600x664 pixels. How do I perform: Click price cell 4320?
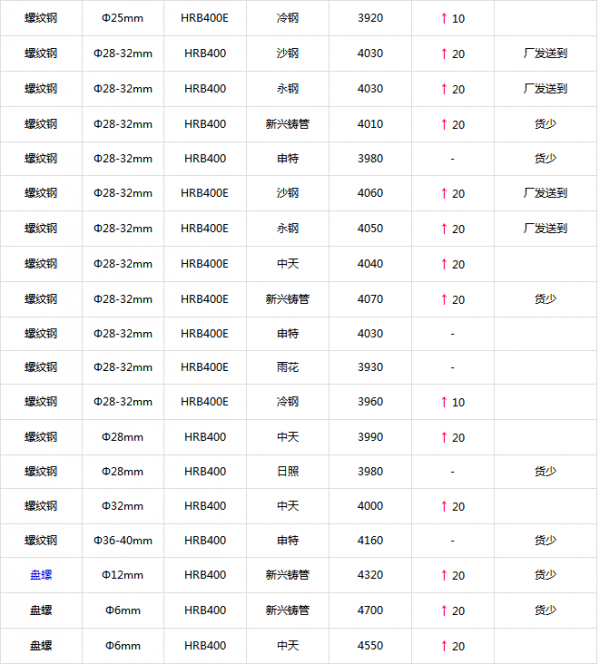pos(370,575)
